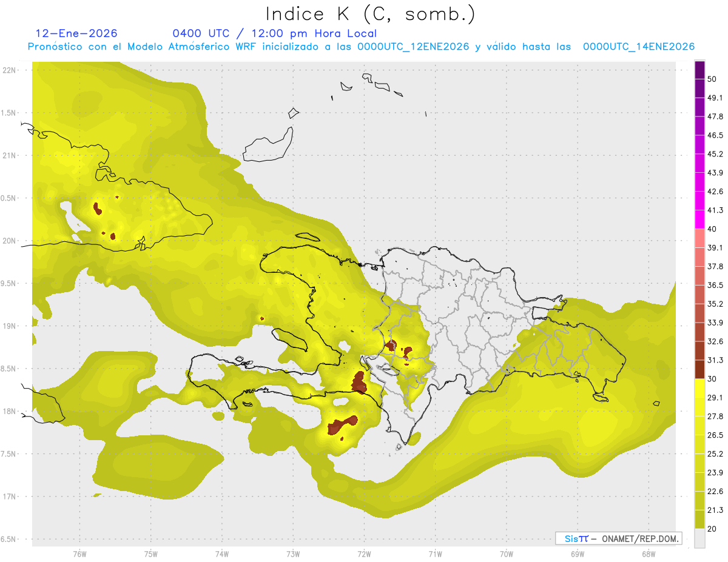Click the colorbar value '27.8'
The image size is (728, 562).
(x=715, y=416)
